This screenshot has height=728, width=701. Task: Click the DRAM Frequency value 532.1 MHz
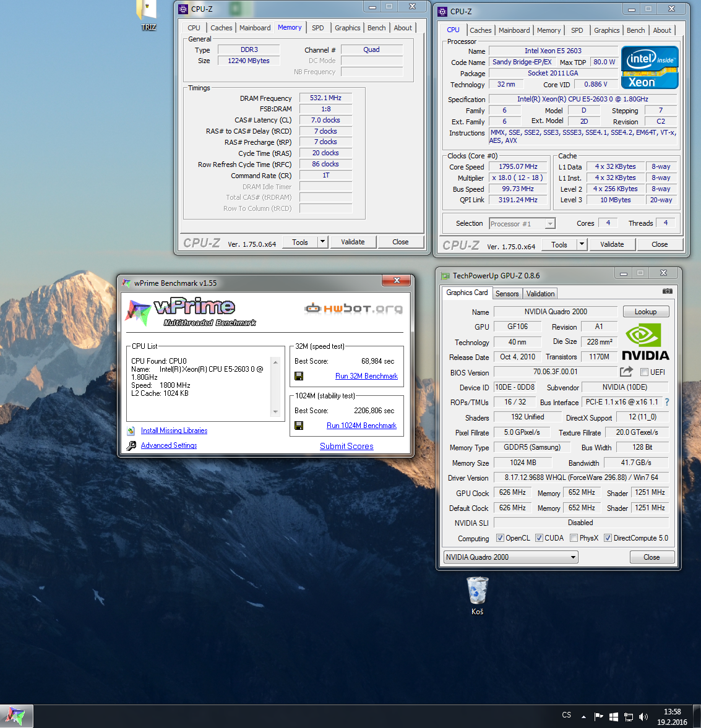click(325, 98)
